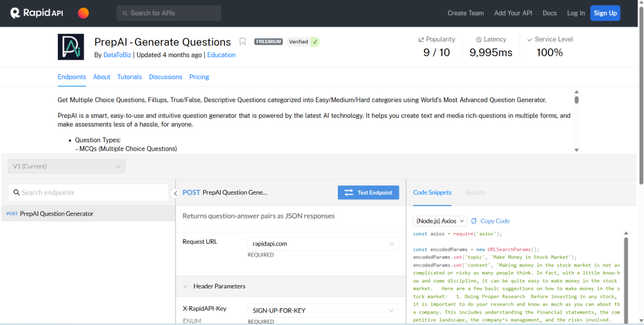
Task: Click the "Updated 4 months ago" text
Action: [x=169, y=55]
